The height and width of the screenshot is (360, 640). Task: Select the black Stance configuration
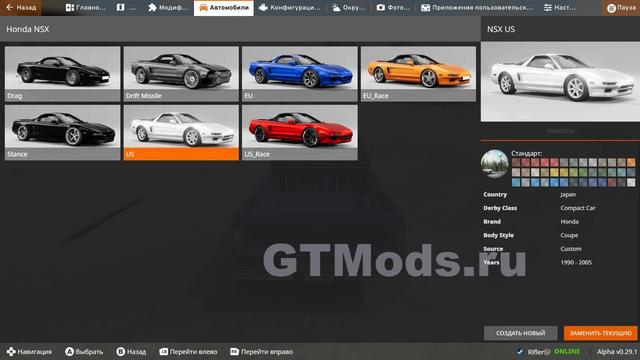point(63,132)
